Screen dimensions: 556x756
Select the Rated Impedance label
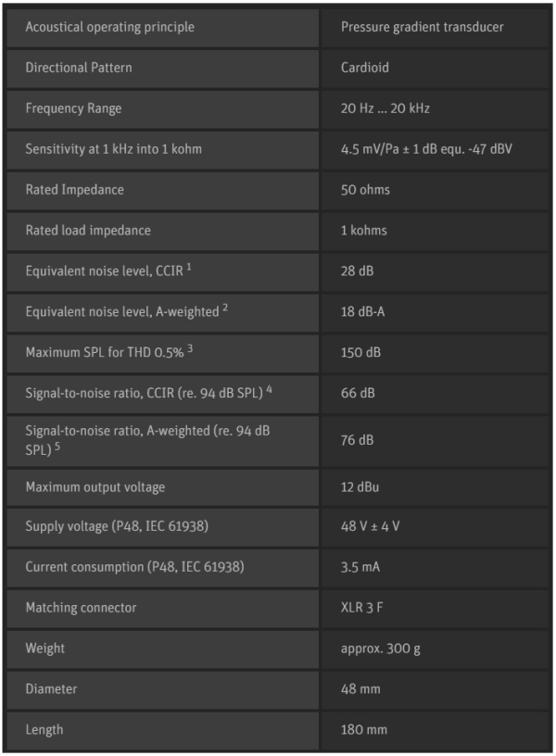tap(74, 190)
